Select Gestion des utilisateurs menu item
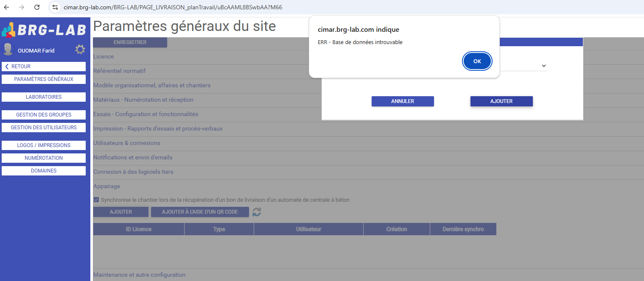 (x=44, y=128)
